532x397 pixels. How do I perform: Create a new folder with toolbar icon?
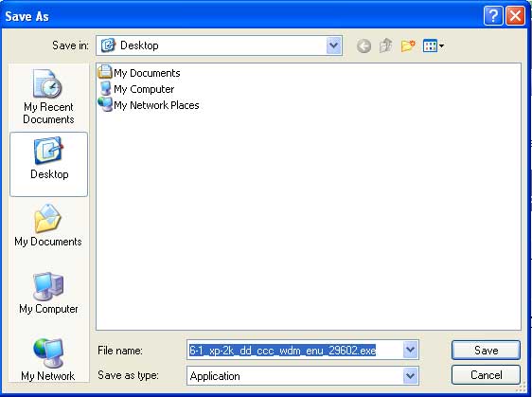tap(408, 45)
